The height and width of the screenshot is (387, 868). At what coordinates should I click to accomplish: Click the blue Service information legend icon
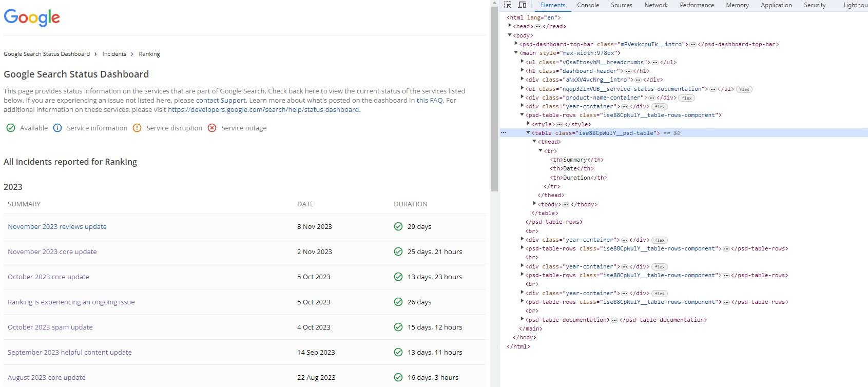57,128
